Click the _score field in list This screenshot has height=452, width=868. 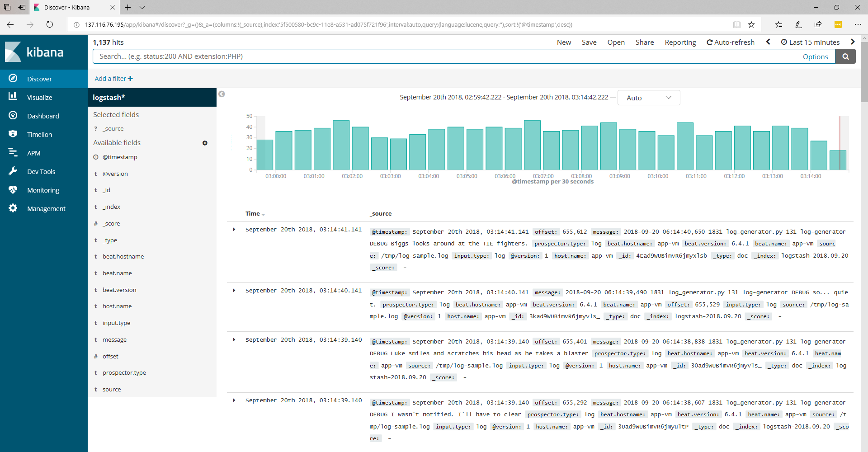click(x=111, y=223)
